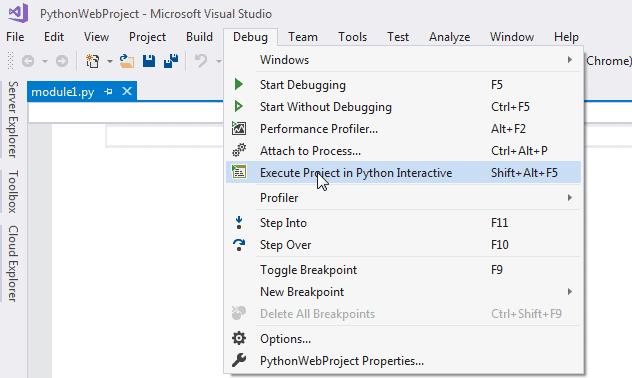Click the New Project toolbar icon
Image resolution: width=632 pixels, height=378 pixels.
93,61
